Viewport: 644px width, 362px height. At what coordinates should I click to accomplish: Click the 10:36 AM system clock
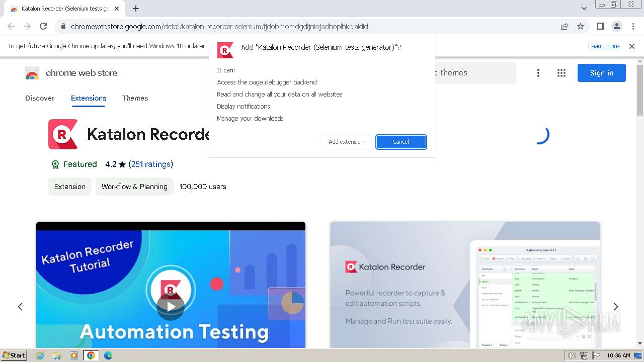coord(618,355)
